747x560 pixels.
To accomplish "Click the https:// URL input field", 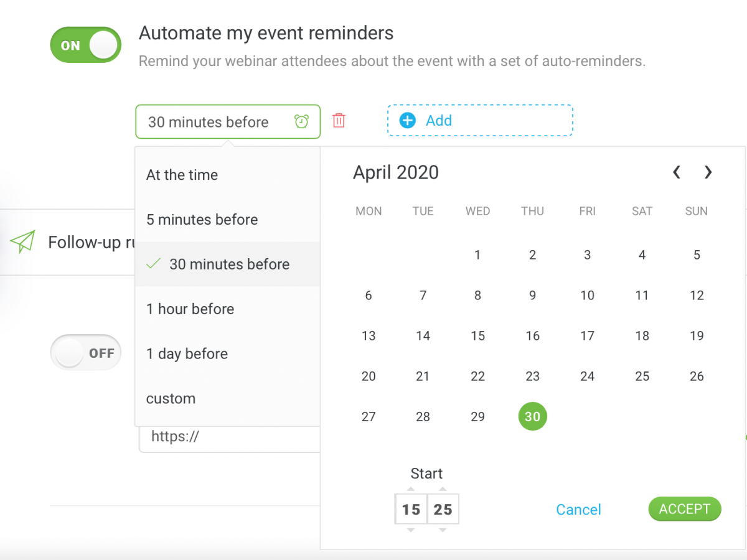I will [230, 436].
